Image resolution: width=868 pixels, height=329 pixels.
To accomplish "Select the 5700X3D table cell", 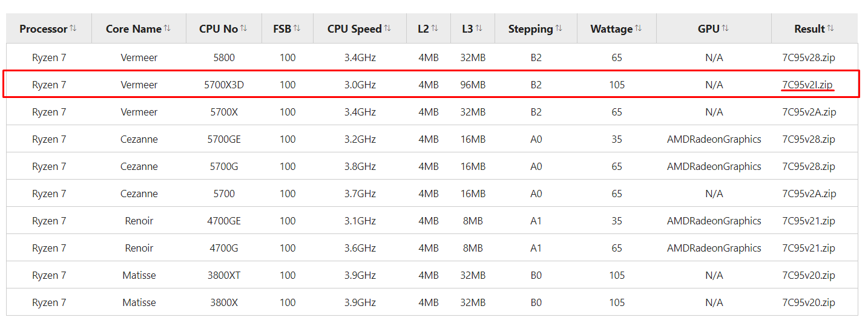I will [x=224, y=85].
